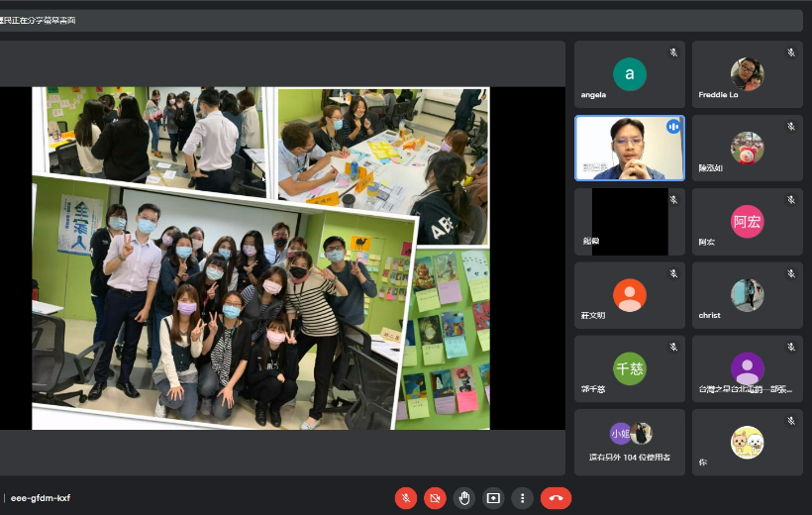Select angela's participant tile
This screenshot has height=515, width=812.
click(x=629, y=74)
